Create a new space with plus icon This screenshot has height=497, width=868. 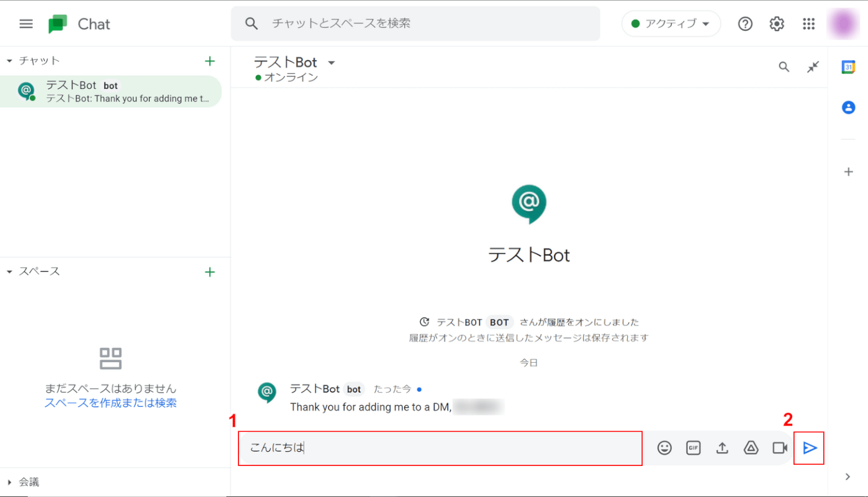coord(210,272)
